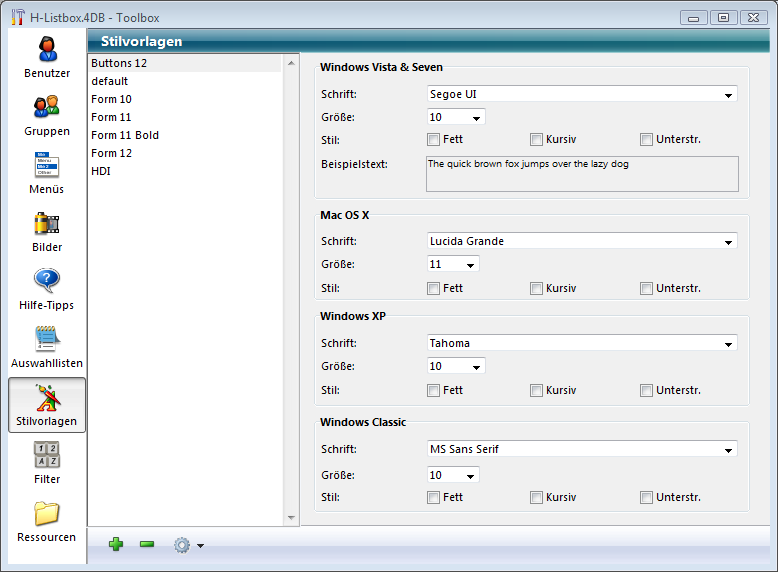Select the Auswahllisten sidebar icon
The image size is (778, 572).
click(47, 340)
